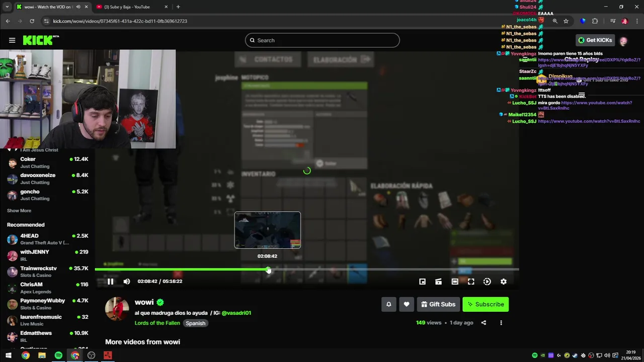644x362 pixels.
Task: Open ChrisAM recommended channel
Action: (x=48, y=288)
